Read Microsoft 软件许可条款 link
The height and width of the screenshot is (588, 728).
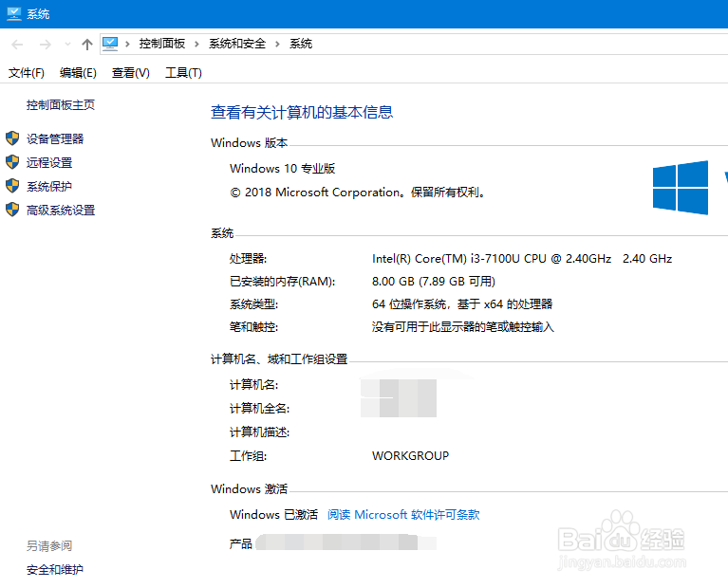pyautogui.click(x=403, y=515)
